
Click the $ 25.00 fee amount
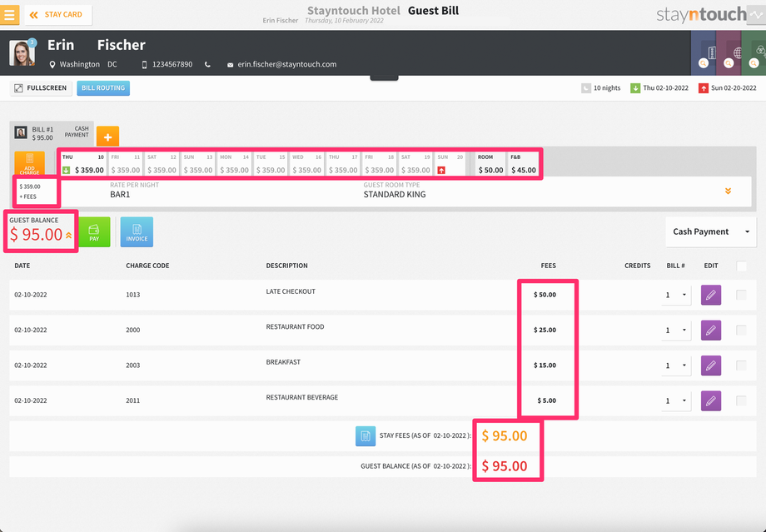(545, 331)
